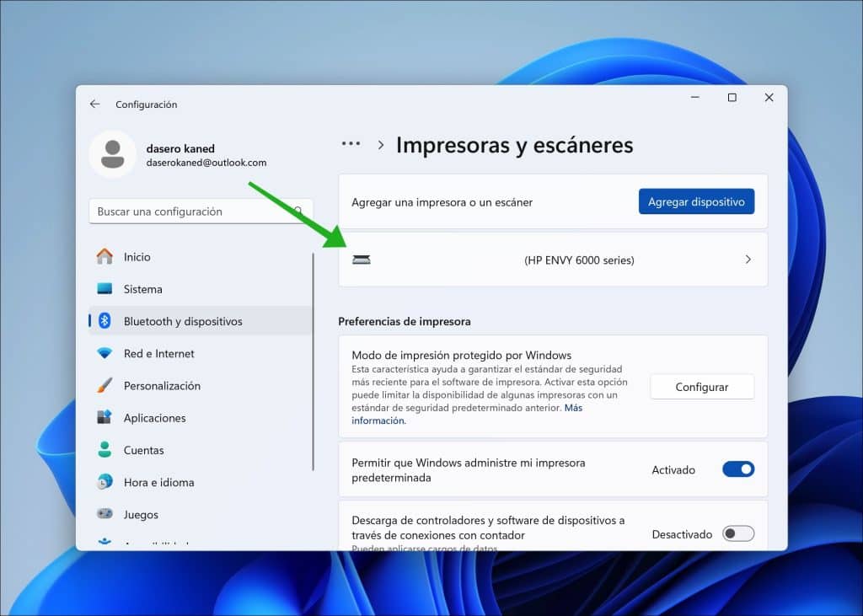Open Hora e idioma settings
Image resolution: width=863 pixels, height=616 pixels.
click(x=201, y=482)
